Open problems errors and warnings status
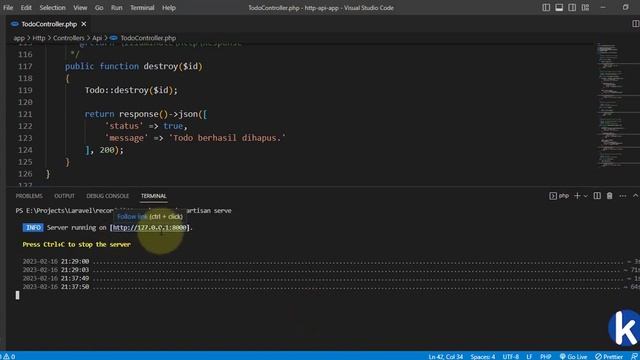 8,356
